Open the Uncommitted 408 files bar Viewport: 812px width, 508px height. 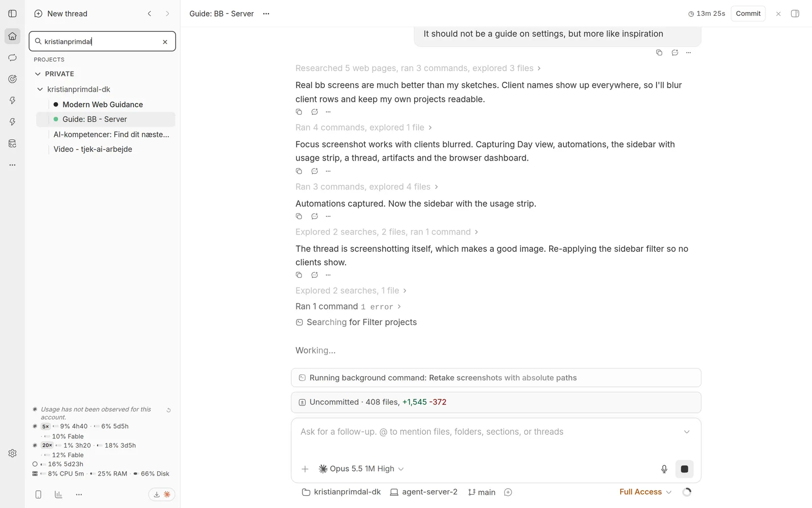point(496,402)
